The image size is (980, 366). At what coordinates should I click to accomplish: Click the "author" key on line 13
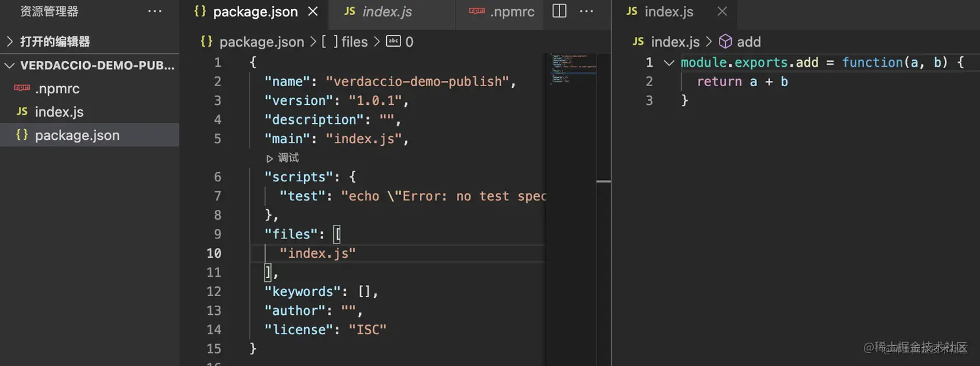[295, 310]
